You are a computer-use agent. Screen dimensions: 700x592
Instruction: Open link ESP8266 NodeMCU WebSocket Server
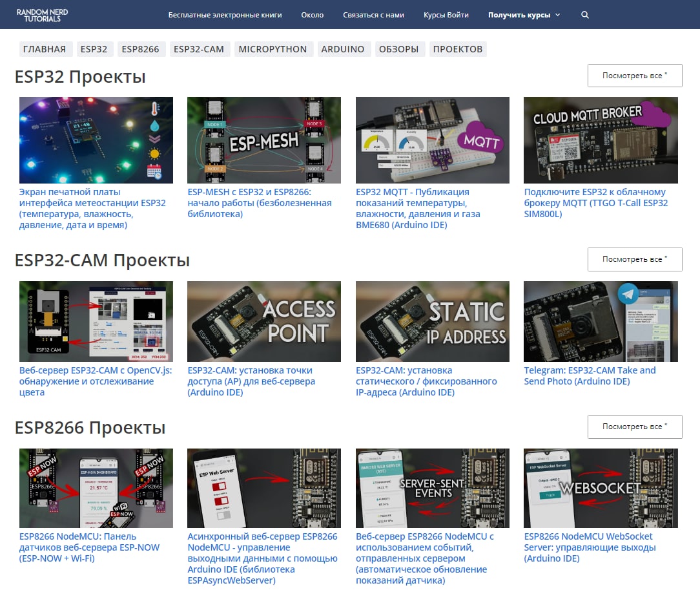(590, 547)
